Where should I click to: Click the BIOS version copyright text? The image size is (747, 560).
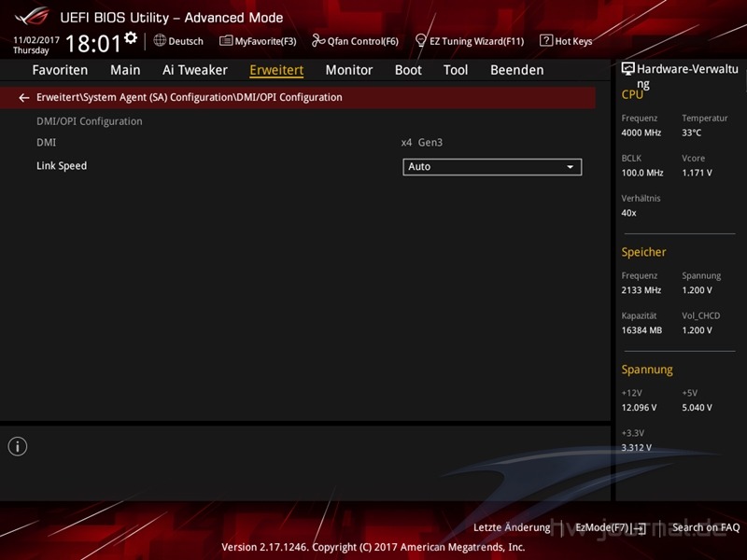tap(373, 547)
